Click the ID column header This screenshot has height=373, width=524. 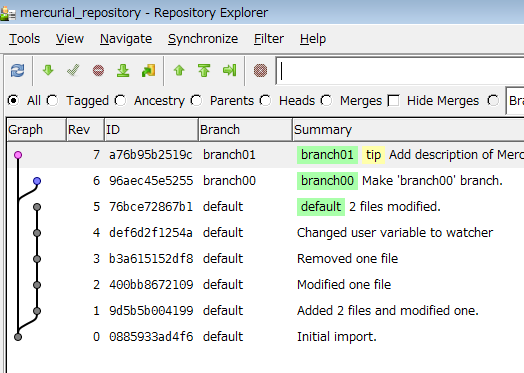[x=151, y=129]
